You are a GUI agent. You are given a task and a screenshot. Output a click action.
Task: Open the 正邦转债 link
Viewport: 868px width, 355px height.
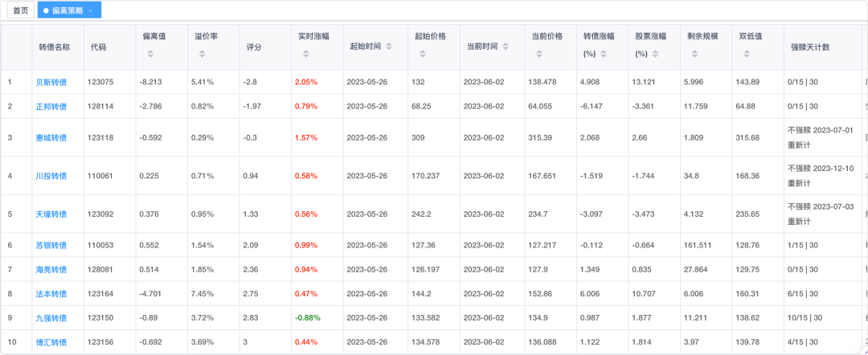[x=51, y=106]
